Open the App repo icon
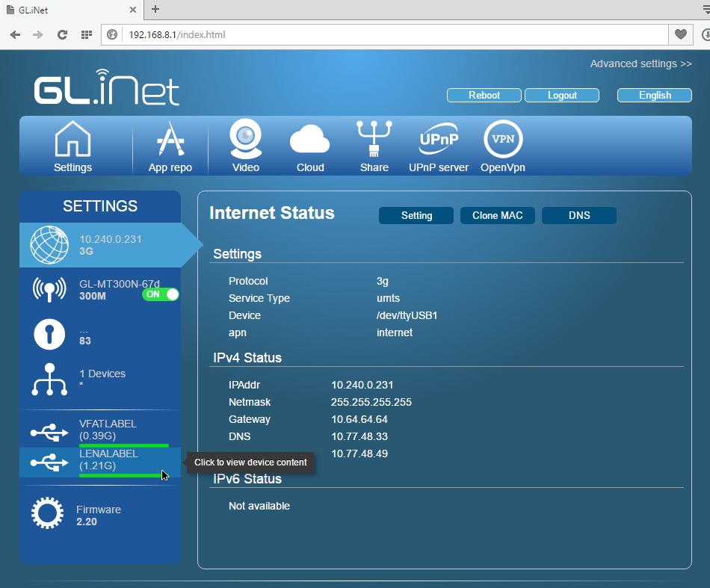This screenshot has width=710, height=588. tap(170, 138)
